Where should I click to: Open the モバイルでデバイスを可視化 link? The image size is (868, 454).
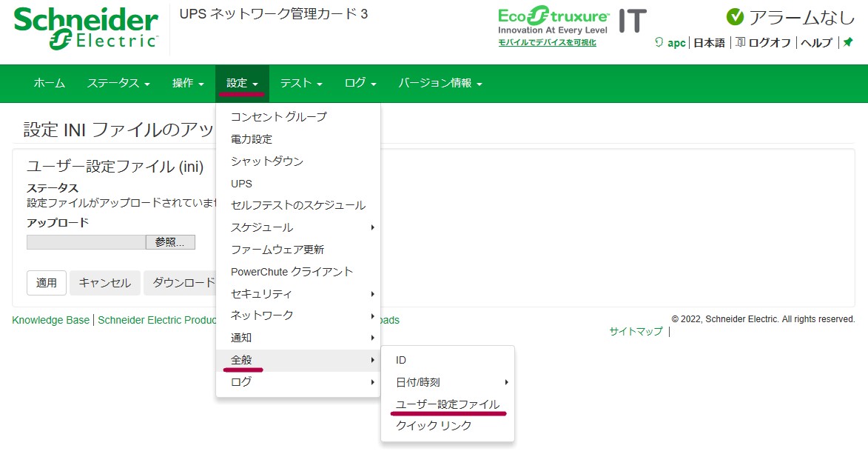547,43
